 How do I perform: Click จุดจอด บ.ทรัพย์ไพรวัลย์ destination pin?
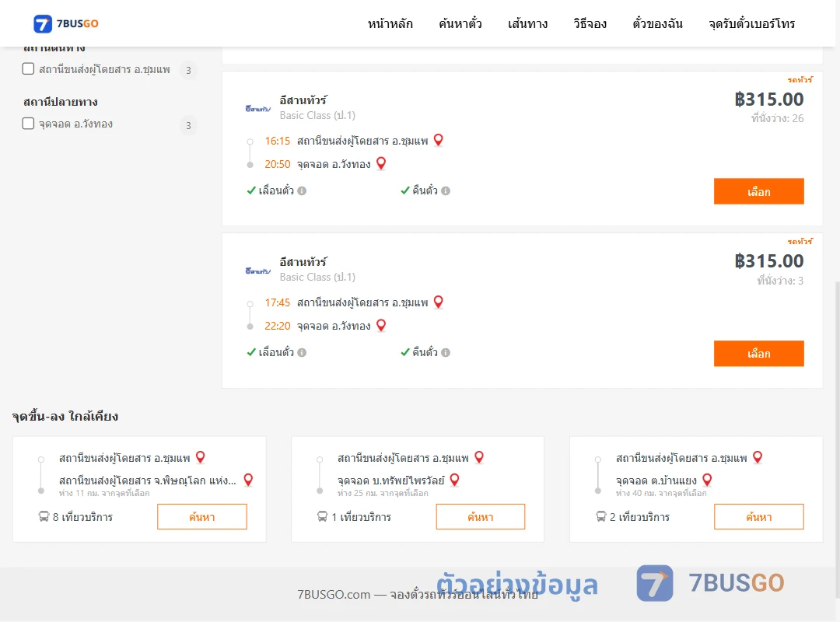click(x=454, y=480)
